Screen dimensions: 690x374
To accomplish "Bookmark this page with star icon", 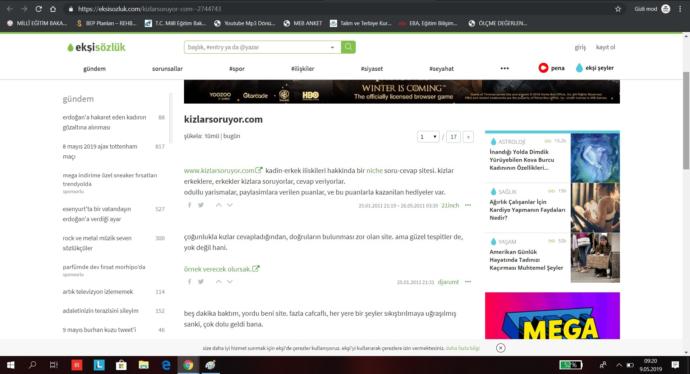I will [618, 9].
